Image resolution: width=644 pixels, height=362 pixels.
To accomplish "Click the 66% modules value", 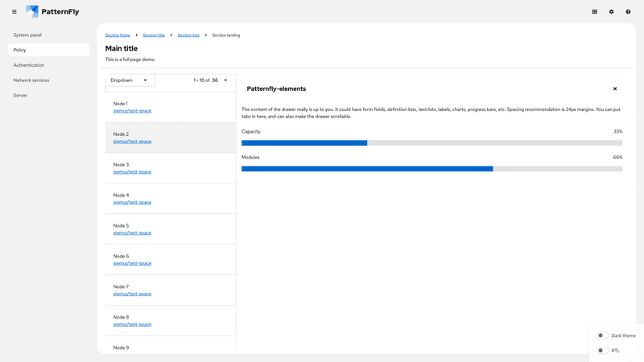I will [x=617, y=157].
